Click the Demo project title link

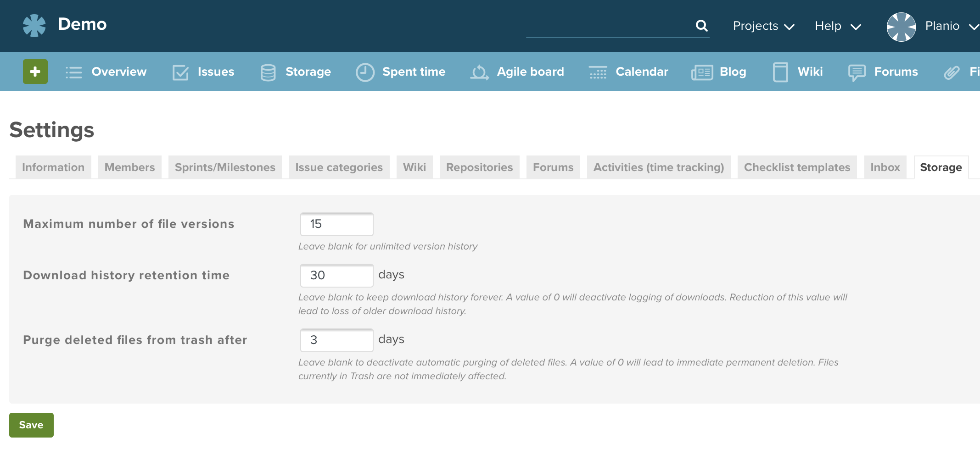(82, 24)
